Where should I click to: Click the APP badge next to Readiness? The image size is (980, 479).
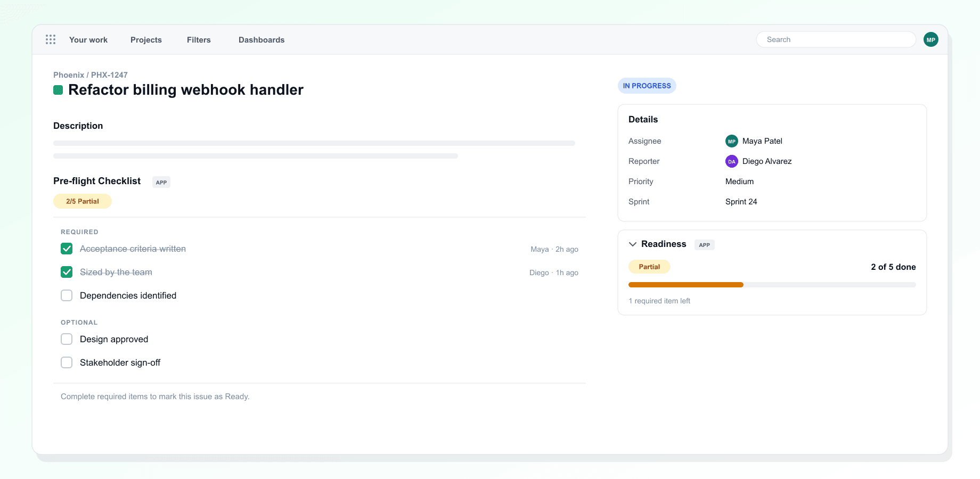705,245
